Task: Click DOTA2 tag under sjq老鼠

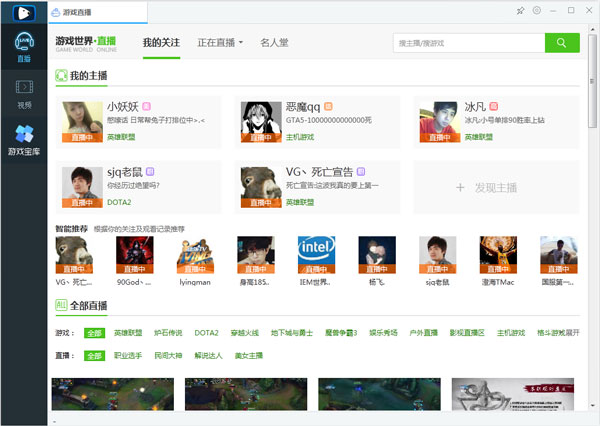Action: coord(119,202)
